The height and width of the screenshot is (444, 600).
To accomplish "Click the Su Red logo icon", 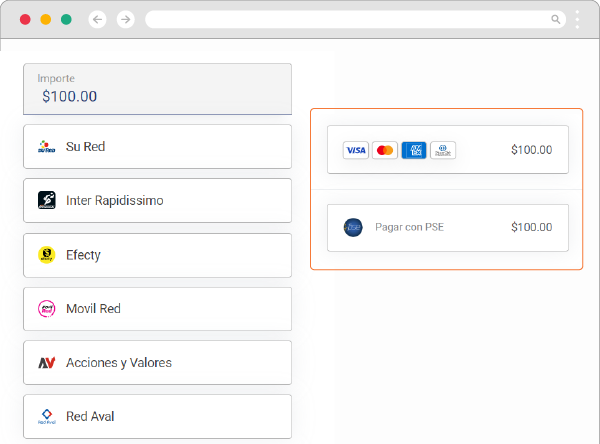I will coord(46,147).
